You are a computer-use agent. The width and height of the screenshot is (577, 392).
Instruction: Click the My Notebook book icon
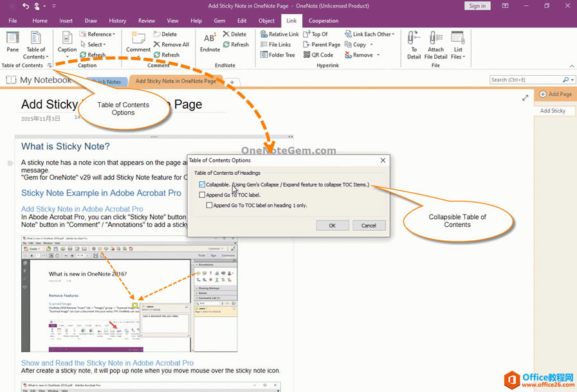[x=11, y=80]
